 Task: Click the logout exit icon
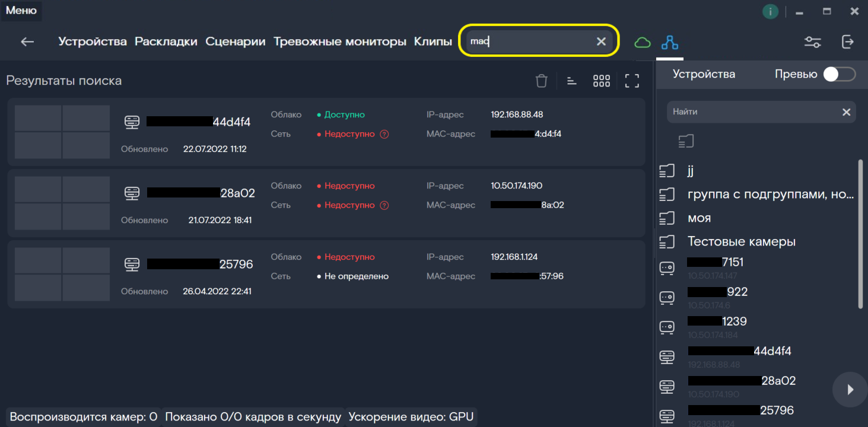[848, 42]
